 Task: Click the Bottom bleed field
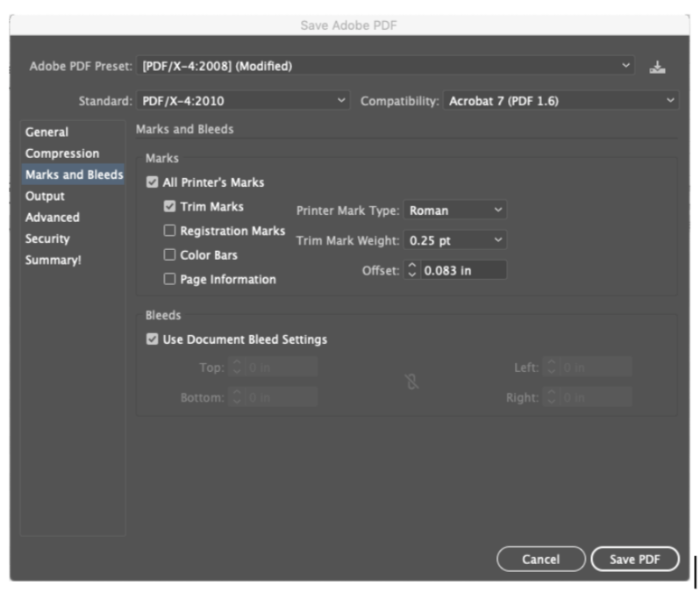pos(282,397)
